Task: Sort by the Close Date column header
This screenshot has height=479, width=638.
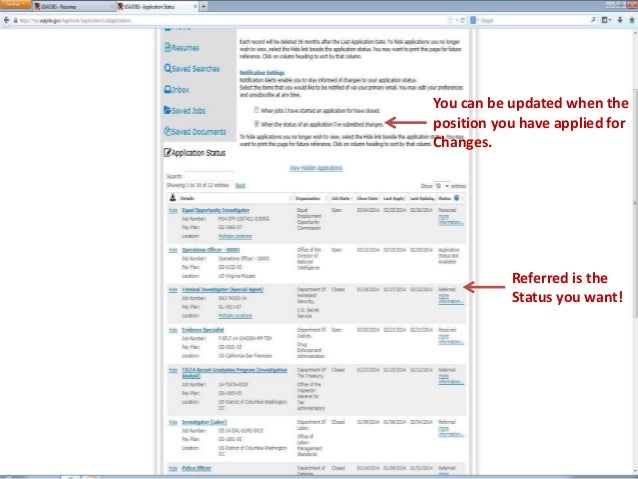Action: (x=367, y=198)
